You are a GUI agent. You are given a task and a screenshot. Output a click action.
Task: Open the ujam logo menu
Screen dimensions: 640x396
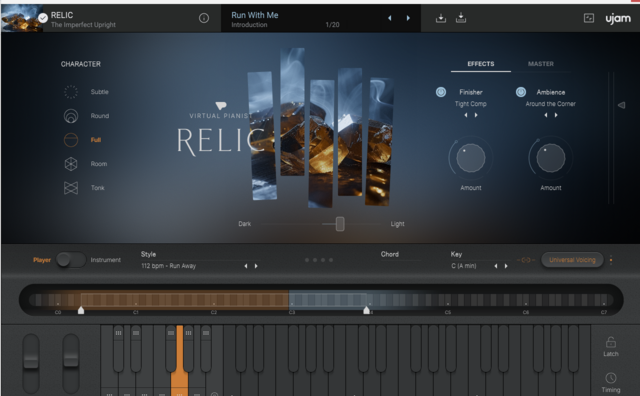click(618, 18)
